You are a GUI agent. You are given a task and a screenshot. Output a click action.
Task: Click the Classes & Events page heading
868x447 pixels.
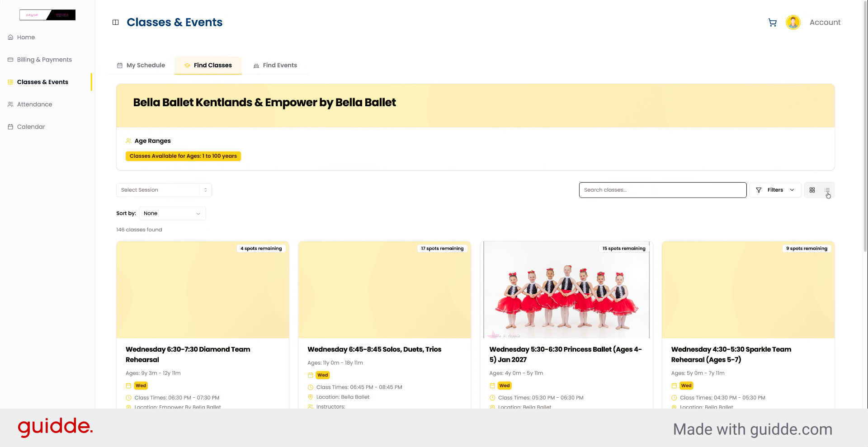click(x=175, y=22)
